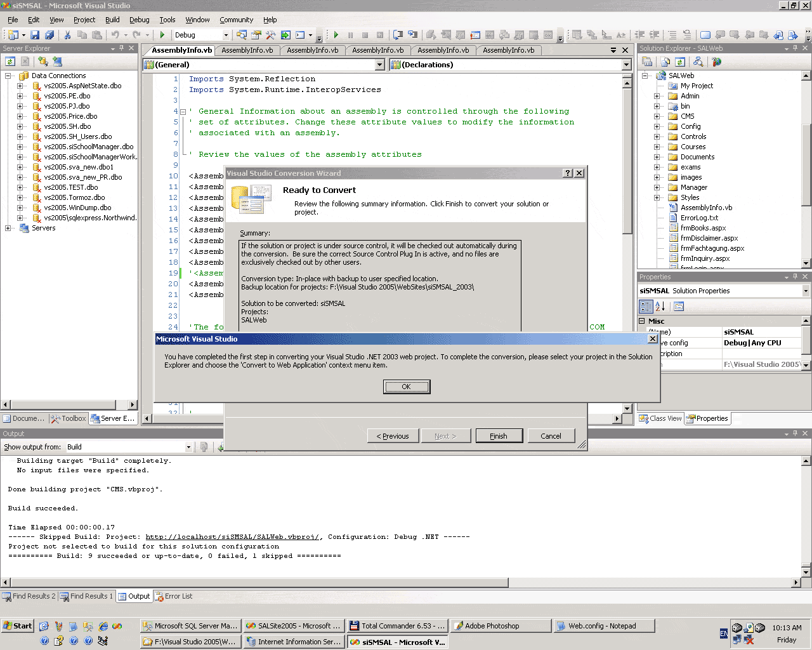Open the Show output from dropdown
The height and width of the screenshot is (650, 812).
(x=188, y=447)
